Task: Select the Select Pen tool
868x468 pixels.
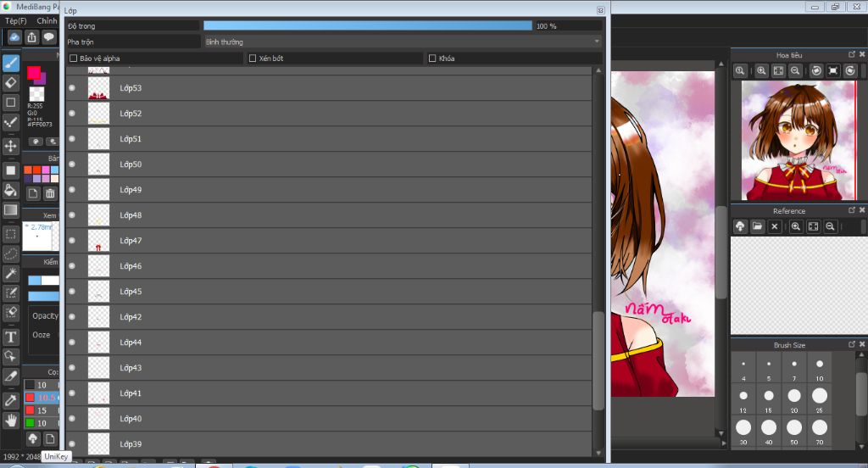Action: [x=10, y=293]
